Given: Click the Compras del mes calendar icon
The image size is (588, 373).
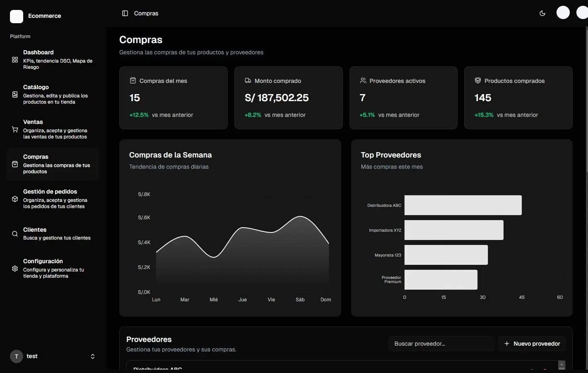Looking at the screenshot, I should [x=133, y=80].
